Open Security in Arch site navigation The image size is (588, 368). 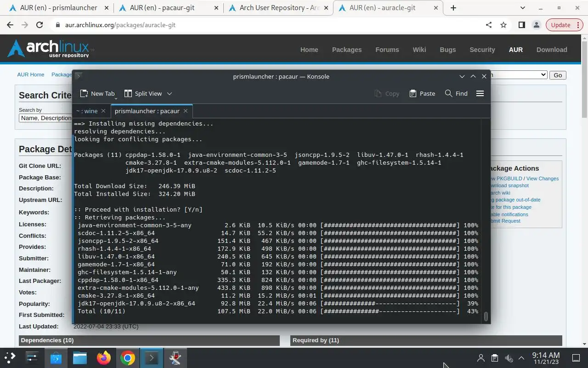coord(482,50)
